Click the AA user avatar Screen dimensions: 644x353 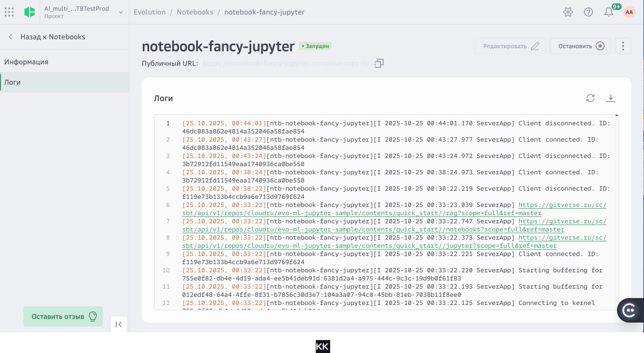pos(629,12)
